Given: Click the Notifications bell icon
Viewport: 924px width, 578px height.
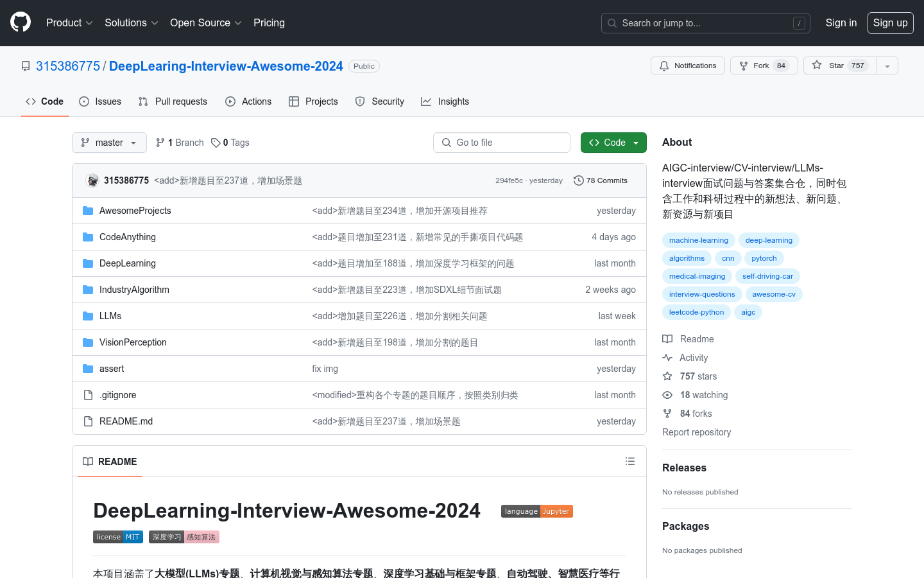Looking at the screenshot, I should coord(664,66).
